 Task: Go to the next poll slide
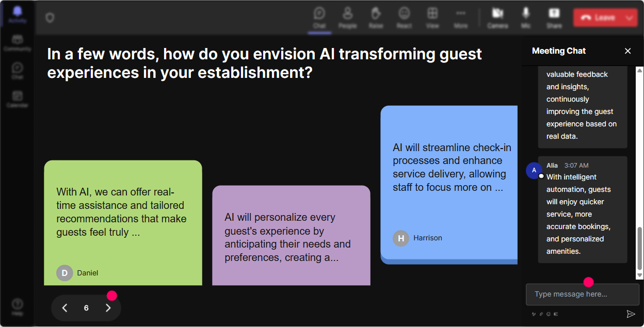(108, 308)
